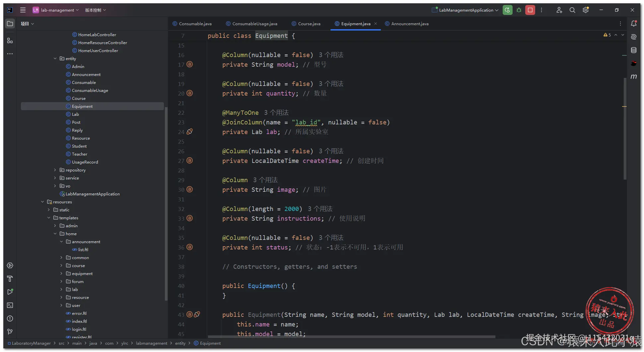This screenshot has height=352, width=644.
Task: Click the gutter icon on line 17
Action: [x=189, y=64]
